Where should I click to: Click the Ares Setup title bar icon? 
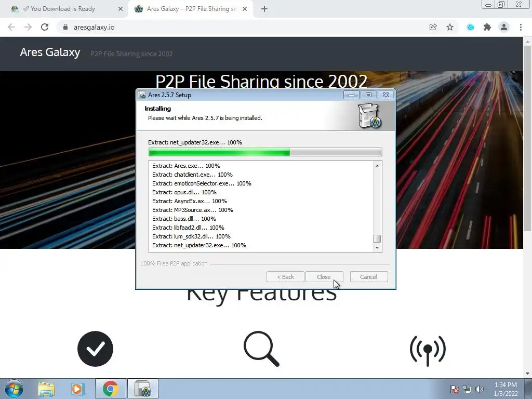tap(142, 95)
